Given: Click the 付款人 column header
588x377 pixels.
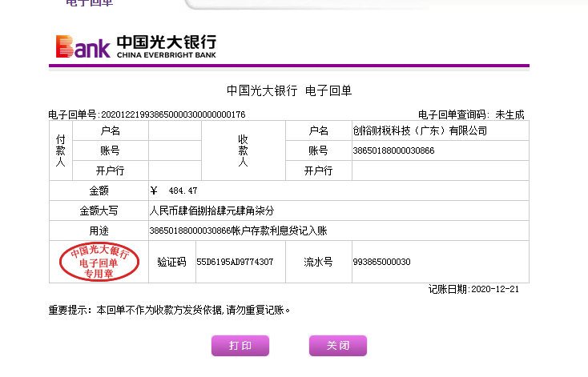Looking at the screenshot, I should [x=61, y=150].
